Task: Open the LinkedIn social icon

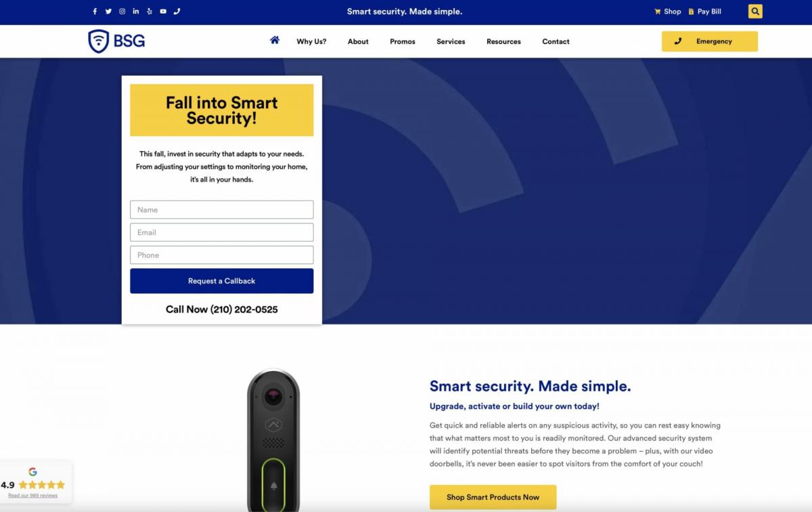Action: coord(136,12)
